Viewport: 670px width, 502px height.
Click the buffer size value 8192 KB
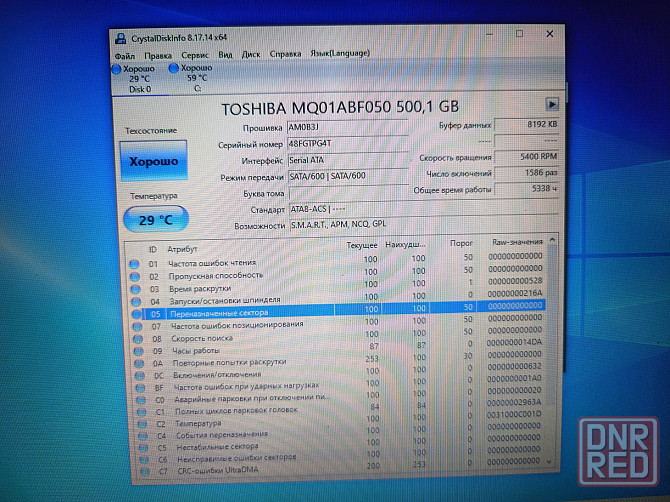coord(526,125)
